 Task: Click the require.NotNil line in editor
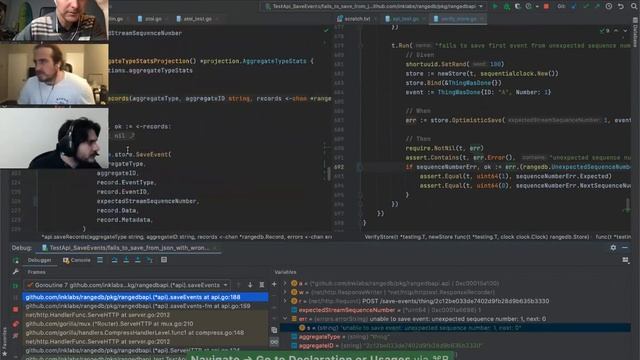(x=444, y=148)
